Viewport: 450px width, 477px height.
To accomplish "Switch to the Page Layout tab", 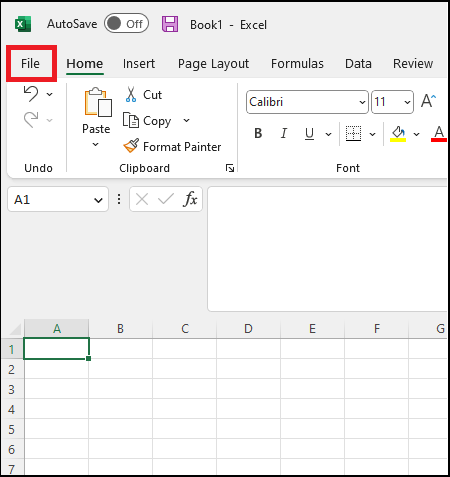I will [213, 63].
